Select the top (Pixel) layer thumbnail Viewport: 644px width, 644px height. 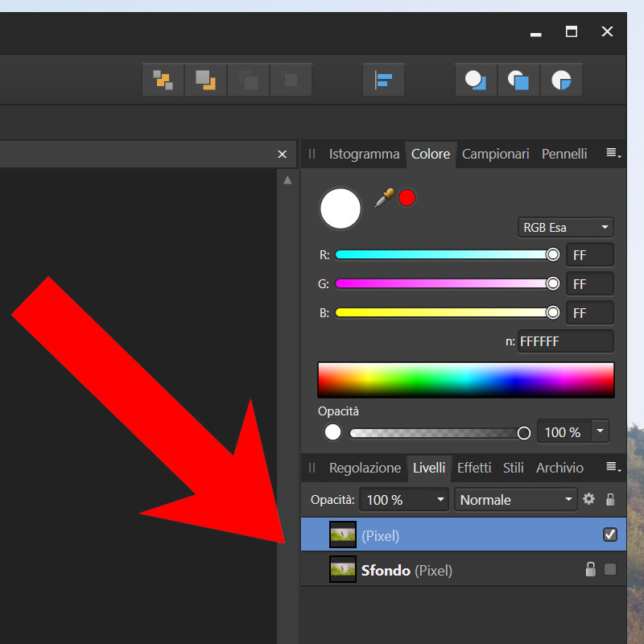[x=343, y=535]
